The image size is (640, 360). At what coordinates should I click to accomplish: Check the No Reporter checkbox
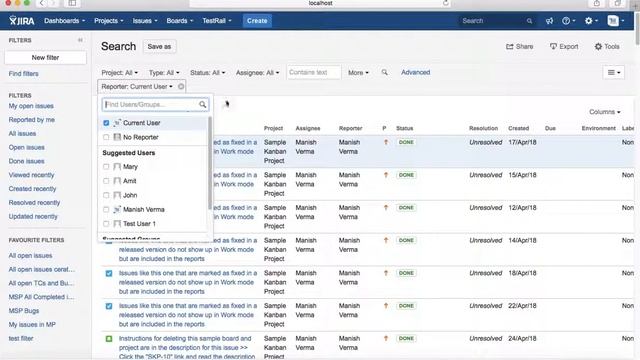(x=106, y=137)
